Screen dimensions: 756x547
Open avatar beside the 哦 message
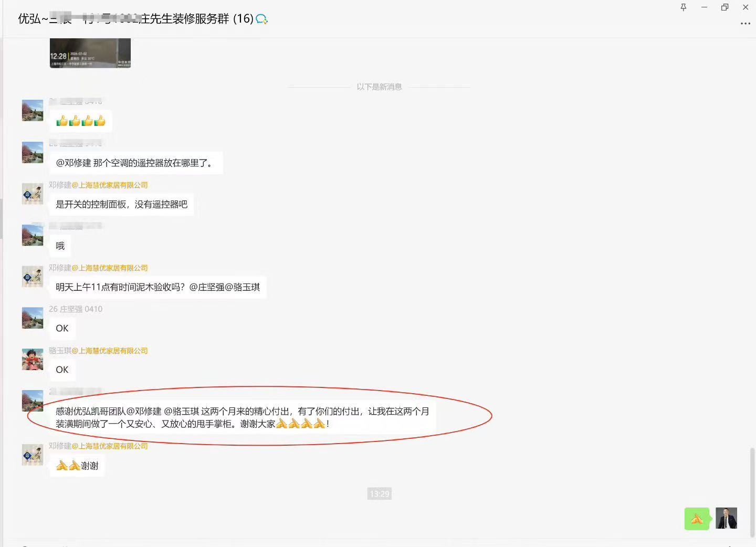[x=33, y=235]
